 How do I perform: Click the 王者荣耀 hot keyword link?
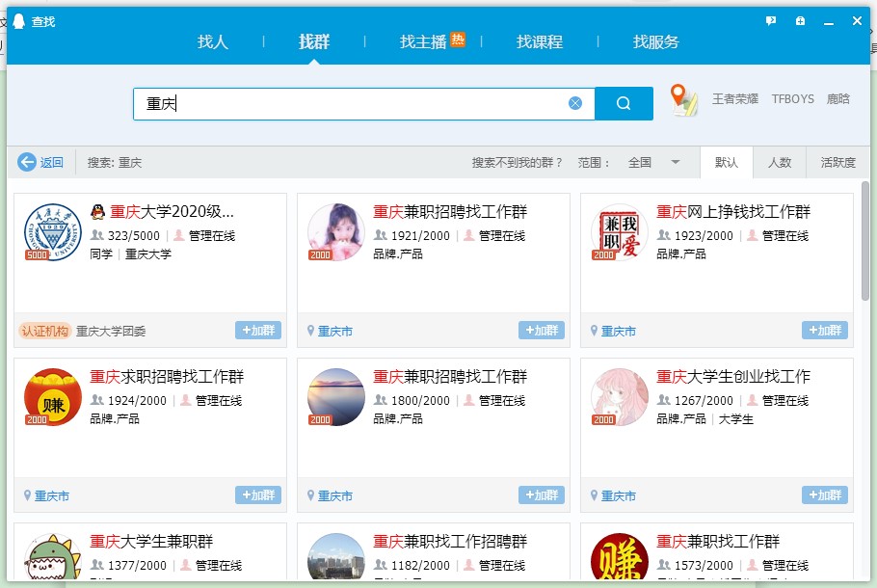(735, 98)
